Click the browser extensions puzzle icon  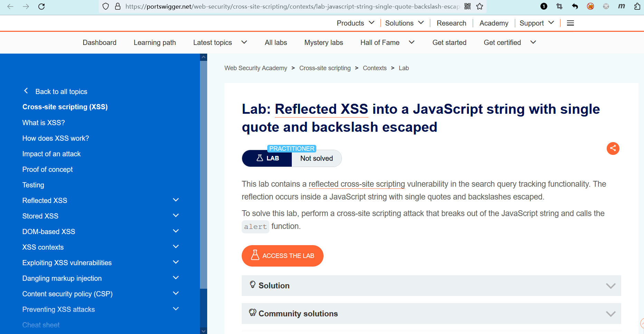tap(637, 7)
